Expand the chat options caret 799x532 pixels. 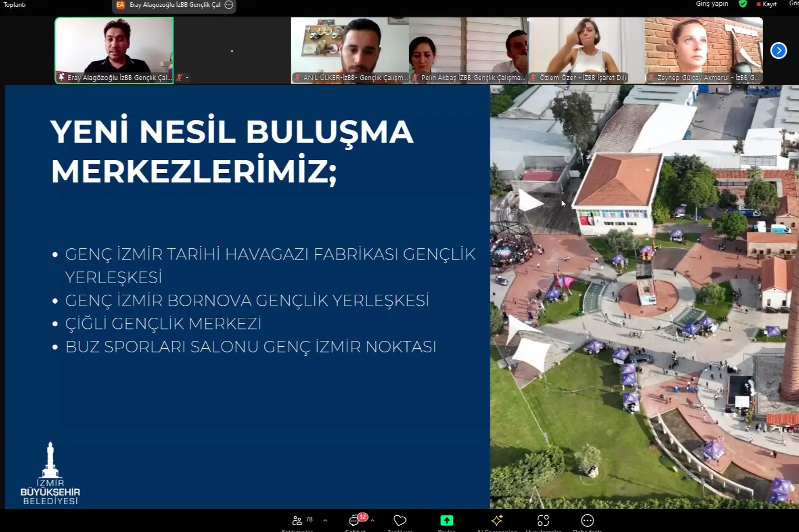[x=372, y=520]
